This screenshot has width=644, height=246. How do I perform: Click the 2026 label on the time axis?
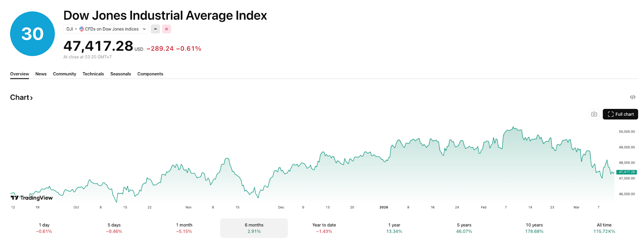[384, 207]
